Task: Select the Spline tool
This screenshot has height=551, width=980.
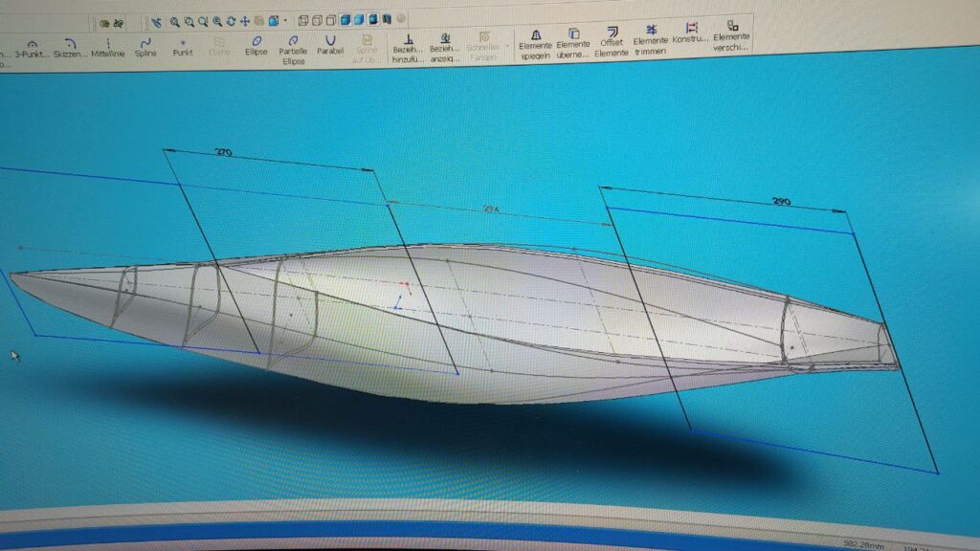Action: [145, 48]
